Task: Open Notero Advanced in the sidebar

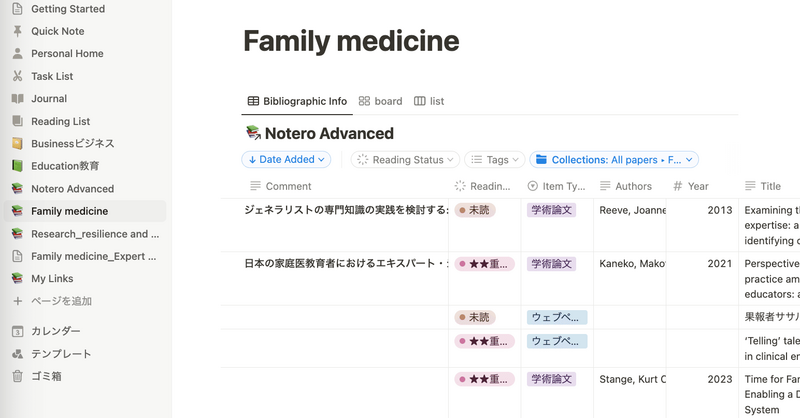Action: (x=72, y=189)
